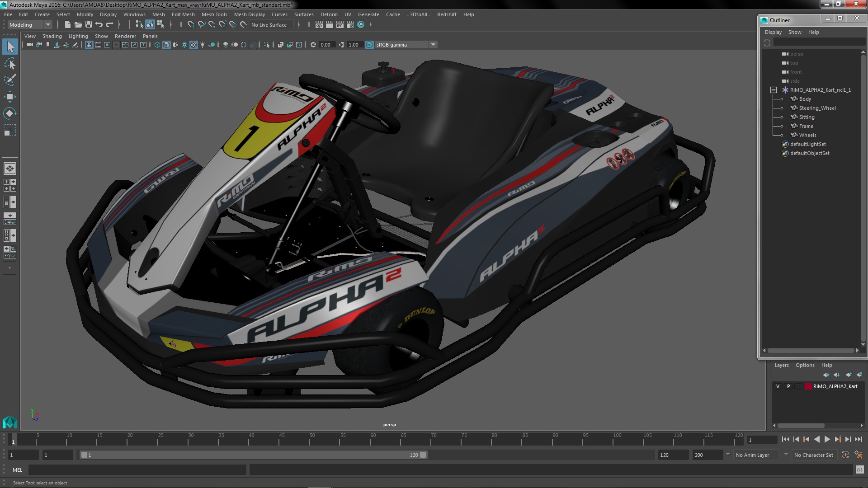Undo the last action
868x488 pixels.
99,25
